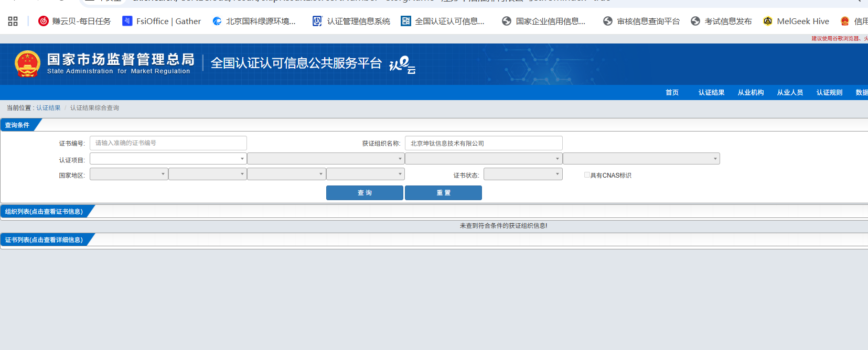Open the third 认证项目 dropdown
Screen dimensions: 868x350
click(x=484, y=158)
